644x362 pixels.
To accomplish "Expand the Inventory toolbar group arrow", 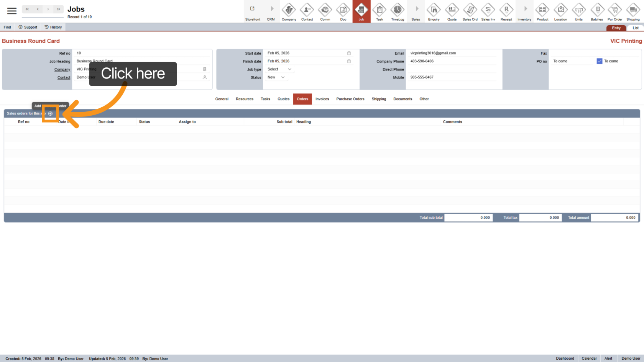I will [525, 9].
